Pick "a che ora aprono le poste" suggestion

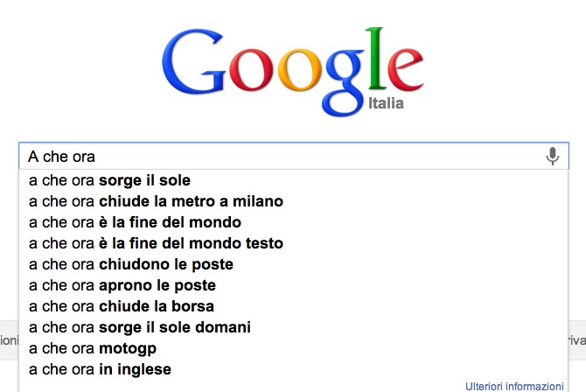point(122,285)
